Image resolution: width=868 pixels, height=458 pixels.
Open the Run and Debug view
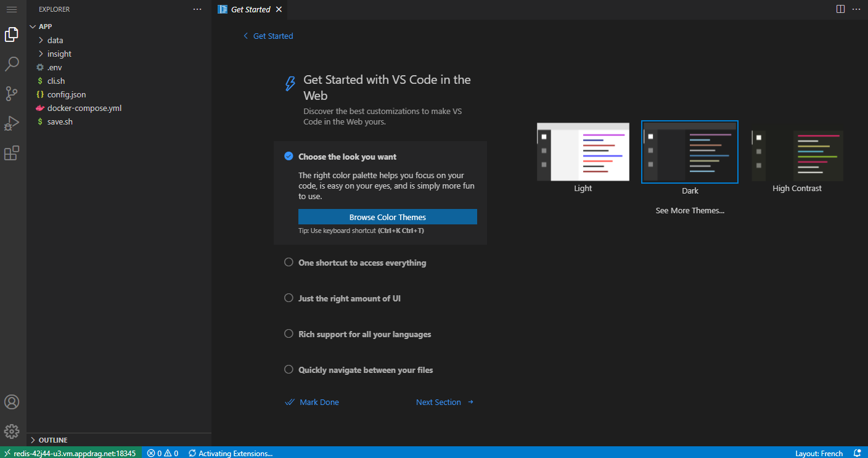coord(12,123)
